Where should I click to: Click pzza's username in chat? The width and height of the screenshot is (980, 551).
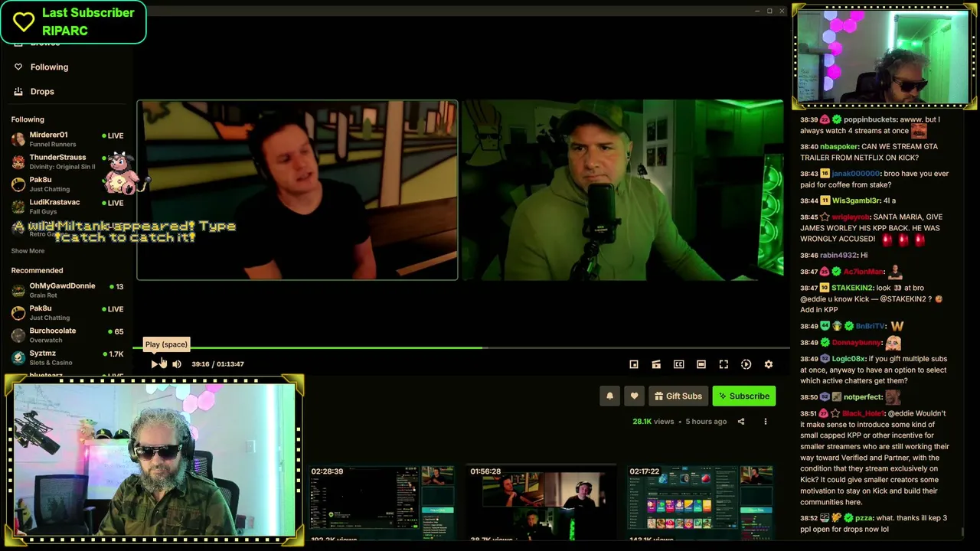[864, 518]
